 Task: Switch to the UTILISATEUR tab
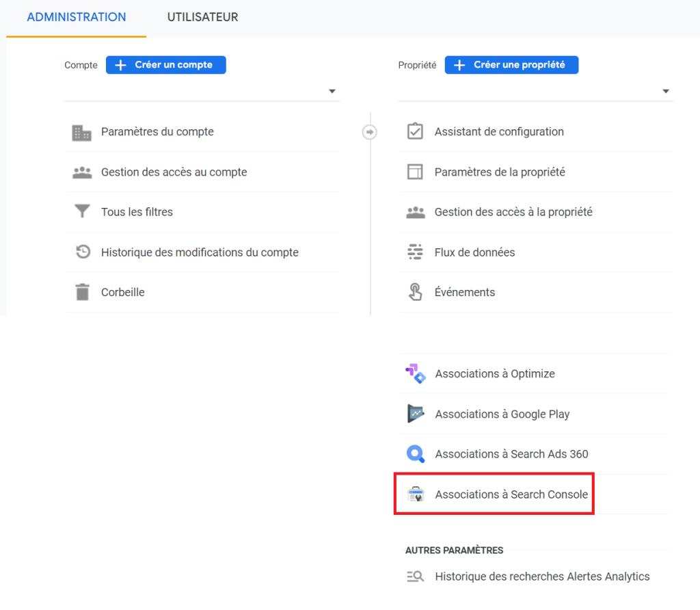coord(202,17)
